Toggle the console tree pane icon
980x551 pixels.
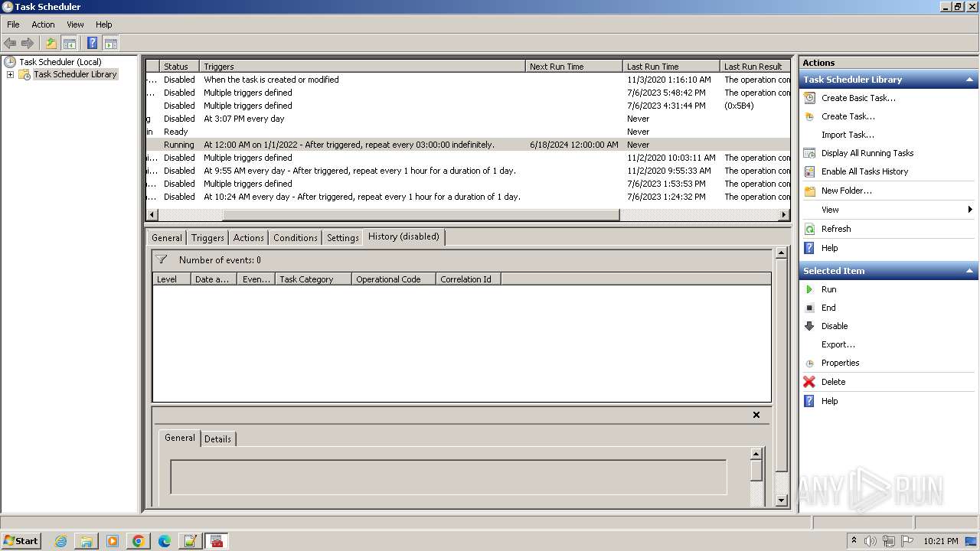tap(69, 43)
